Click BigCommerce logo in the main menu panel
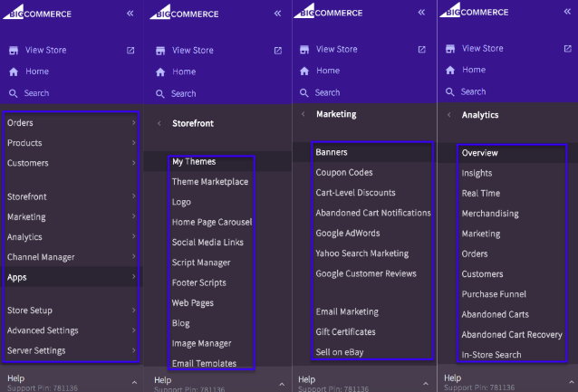This screenshot has width=578, height=392. [x=37, y=12]
